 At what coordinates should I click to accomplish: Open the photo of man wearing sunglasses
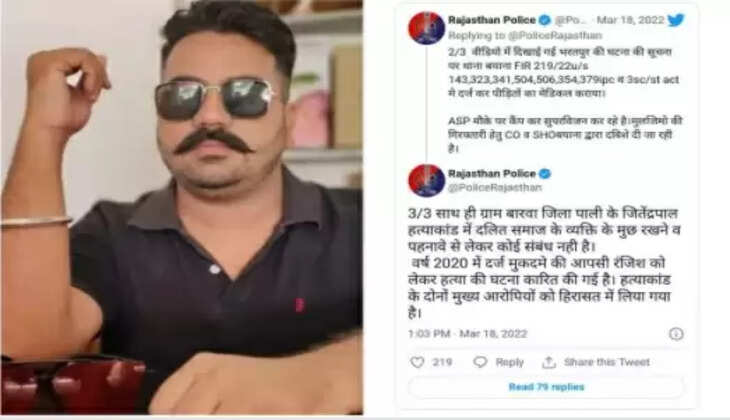pos(182,207)
